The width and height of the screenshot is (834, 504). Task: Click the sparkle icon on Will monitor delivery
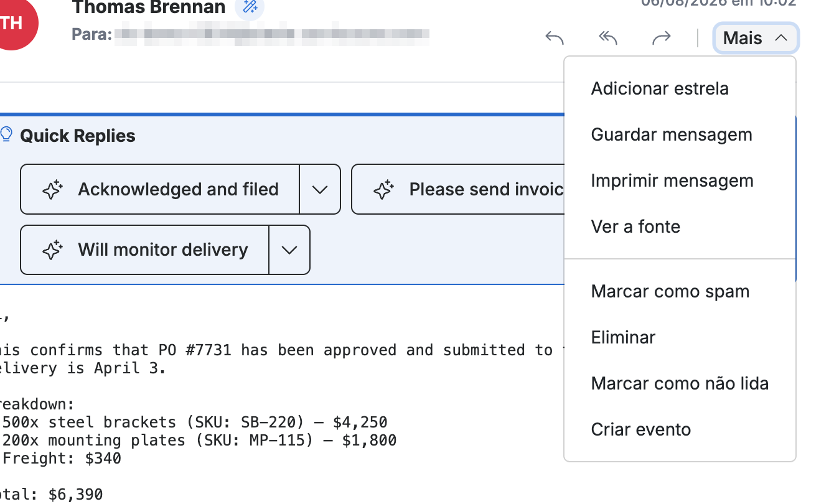53,250
